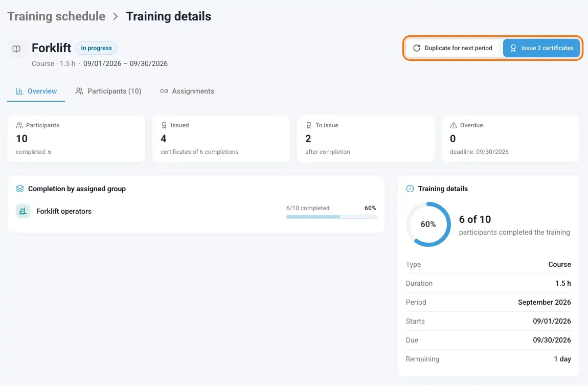588x388 pixels.
Task: Click the header date range 09/01/2026 – 09/30/2026
Action: click(125, 63)
